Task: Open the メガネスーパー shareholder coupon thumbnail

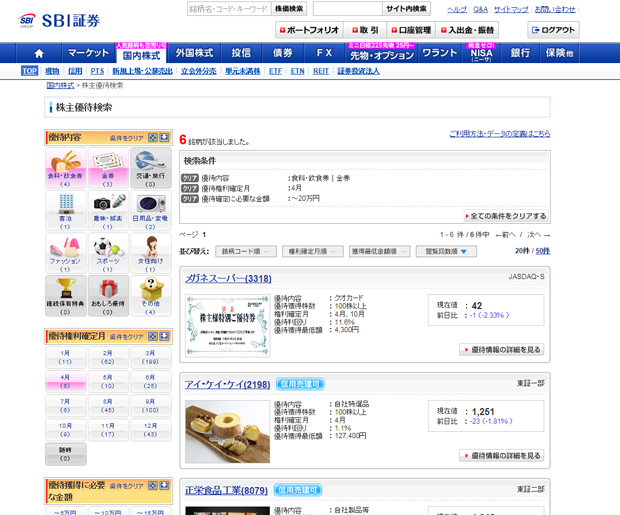Action: pyautogui.click(x=228, y=326)
